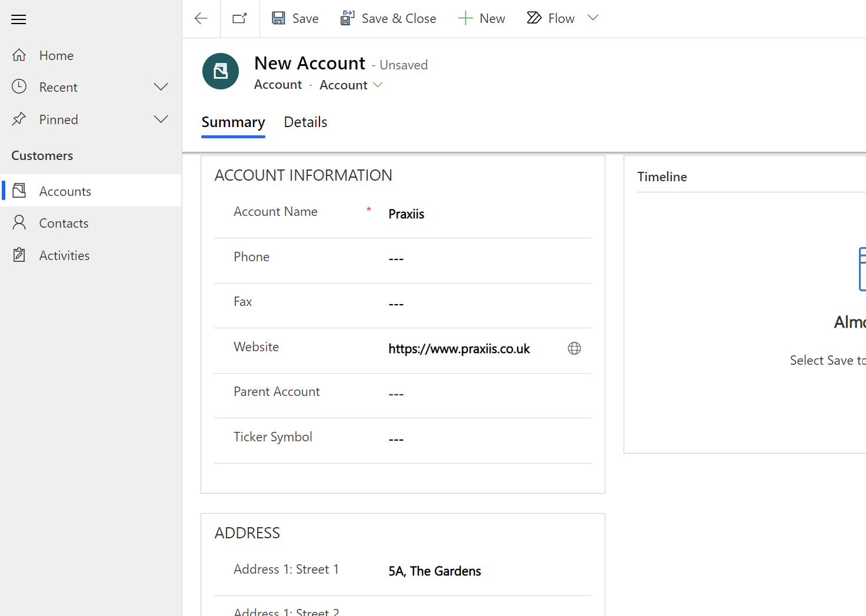The width and height of the screenshot is (866, 616).
Task: Open Contacts in the sidebar
Action: [91, 223]
